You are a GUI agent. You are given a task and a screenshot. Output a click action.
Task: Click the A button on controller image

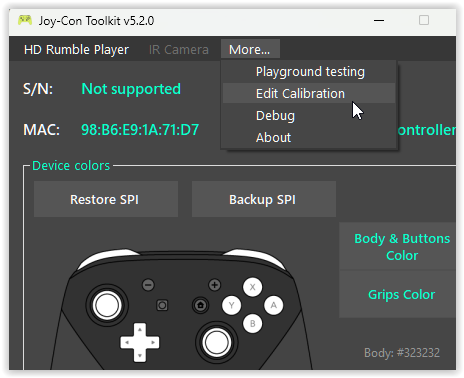(x=274, y=305)
